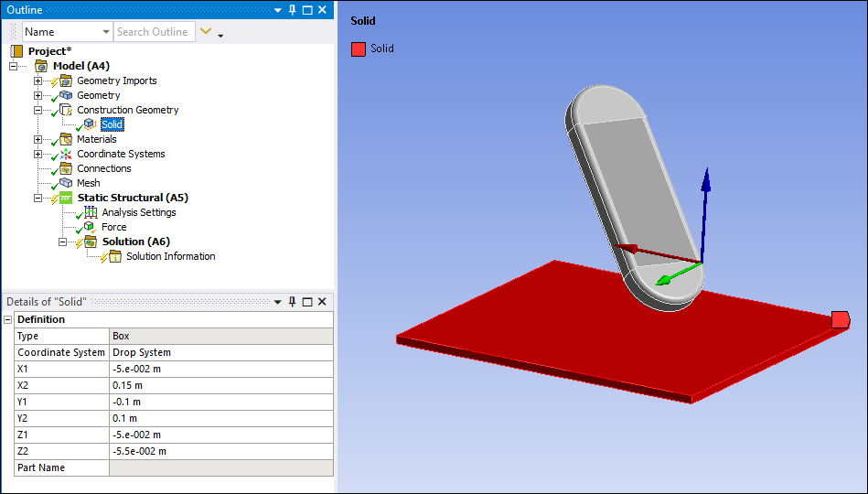
Task: Collapse the Static Structural (A5) node
Action: pyautogui.click(x=38, y=198)
